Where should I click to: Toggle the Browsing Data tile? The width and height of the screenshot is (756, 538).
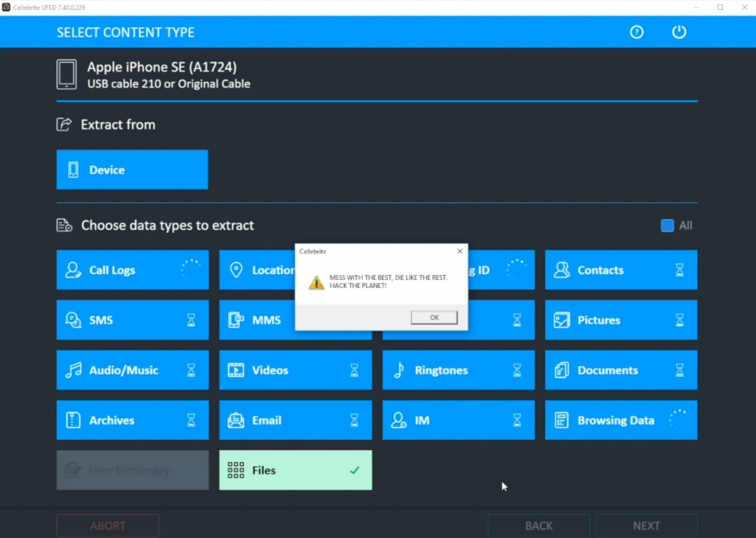pyautogui.click(x=621, y=420)
